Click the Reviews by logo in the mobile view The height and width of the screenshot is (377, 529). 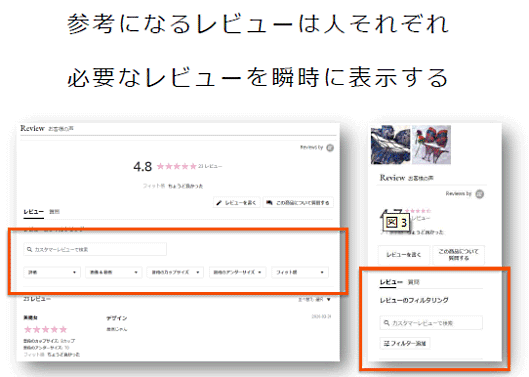pos(479,194)
